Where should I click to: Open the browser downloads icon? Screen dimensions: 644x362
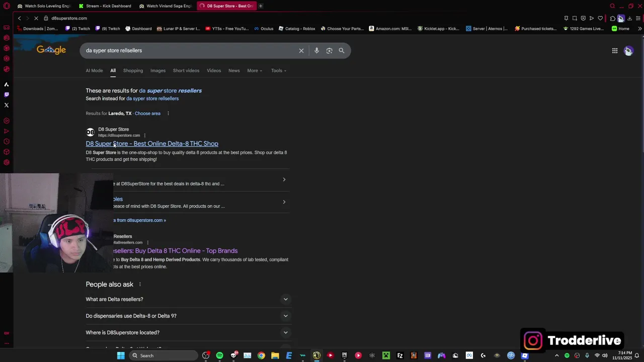click(x=629, y=18)
